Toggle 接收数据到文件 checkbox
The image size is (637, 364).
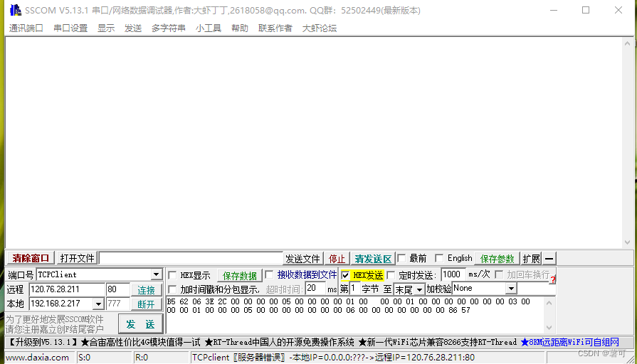tap(269, 274)
